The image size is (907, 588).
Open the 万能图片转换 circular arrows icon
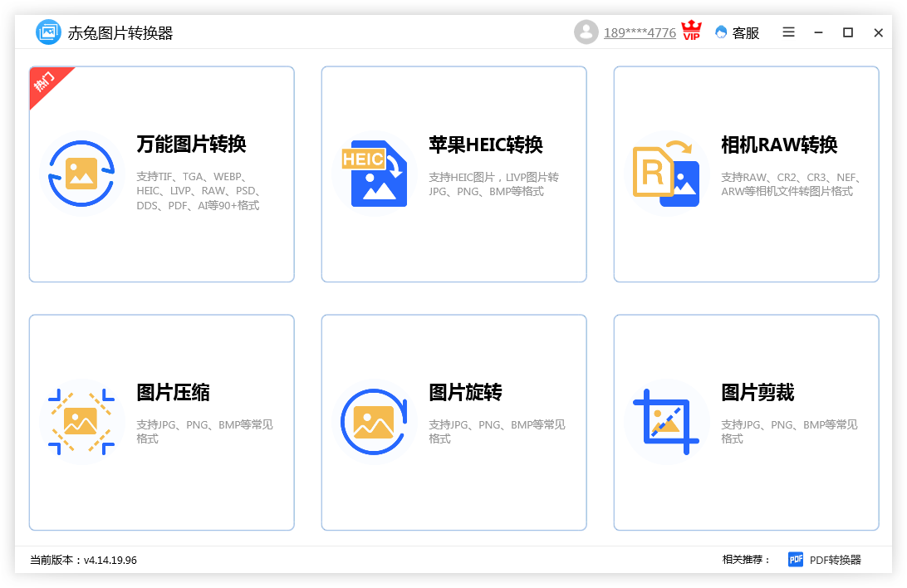coord(81,174)
